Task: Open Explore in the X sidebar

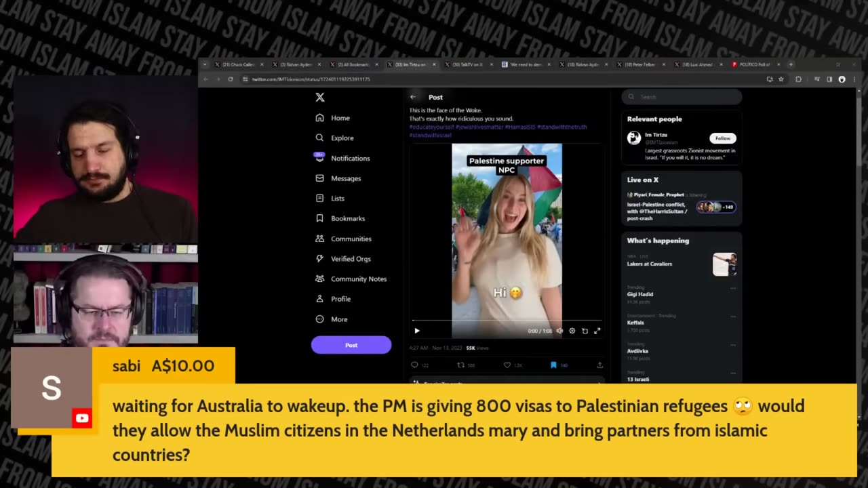Action: tap(334, 138)
